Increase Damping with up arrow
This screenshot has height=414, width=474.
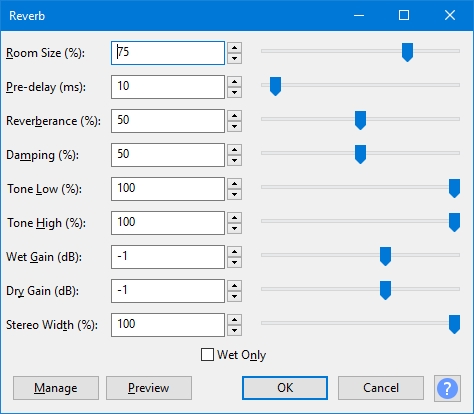point(235,150)
